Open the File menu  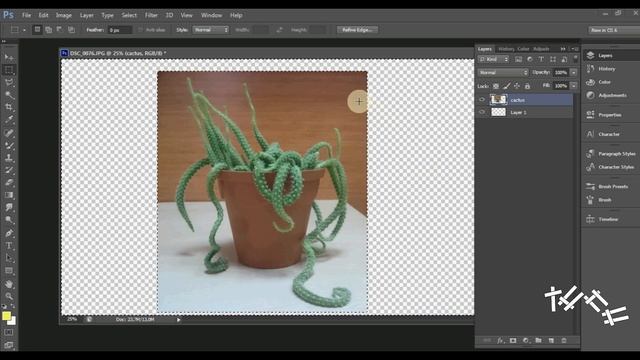pyautogui.click(x=27, y=15)
